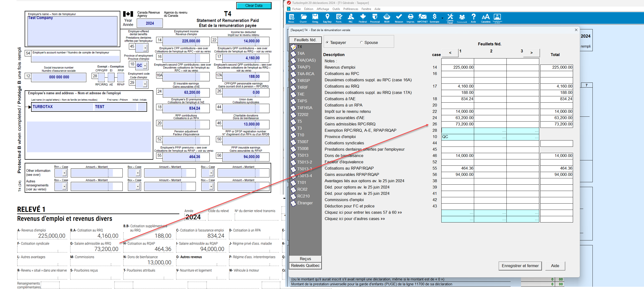Click Enregistrer et fermer button
The height and width of the screenshot is (296, 644).
coord(520,266)
